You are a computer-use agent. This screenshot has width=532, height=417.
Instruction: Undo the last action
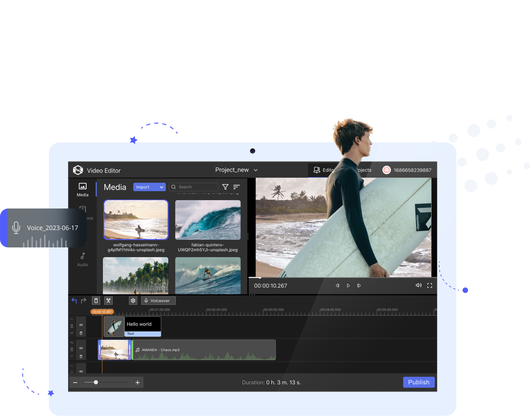[74, 301]
